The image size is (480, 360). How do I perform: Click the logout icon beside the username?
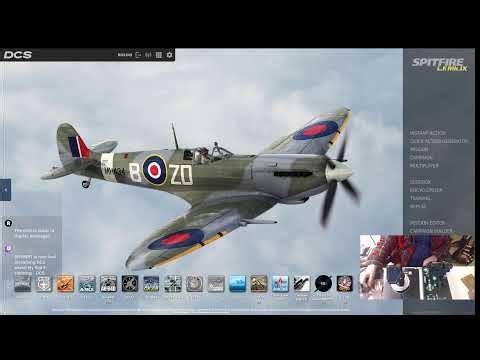click(138, 55)
